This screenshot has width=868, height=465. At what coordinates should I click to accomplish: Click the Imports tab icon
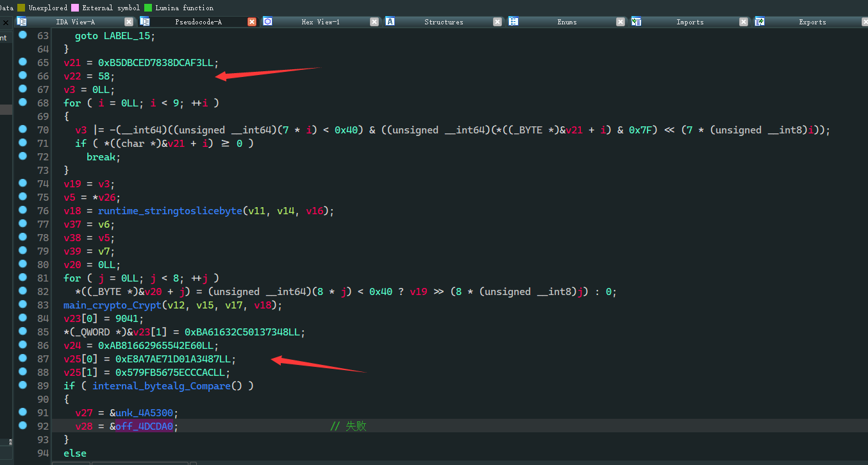click(636, 22)
